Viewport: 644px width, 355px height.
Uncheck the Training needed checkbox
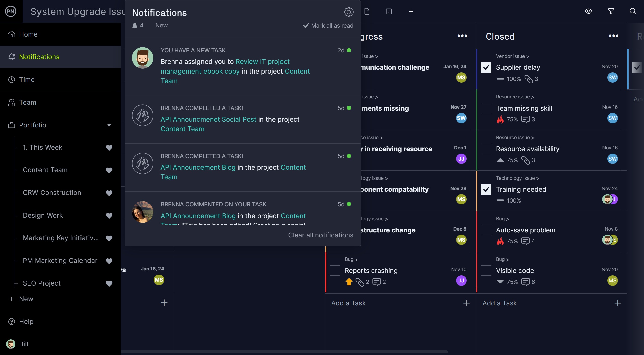coord(486,189)
